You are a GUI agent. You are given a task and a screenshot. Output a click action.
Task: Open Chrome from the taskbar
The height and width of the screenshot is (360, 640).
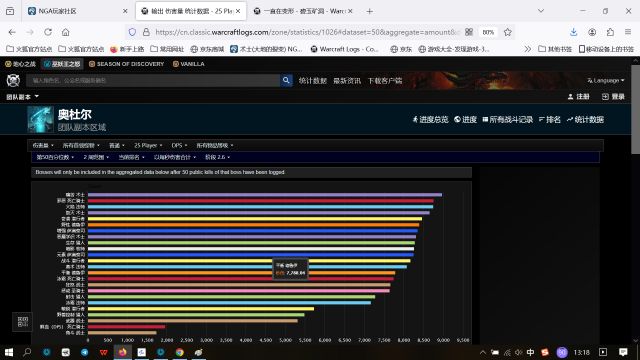(180, 352)
